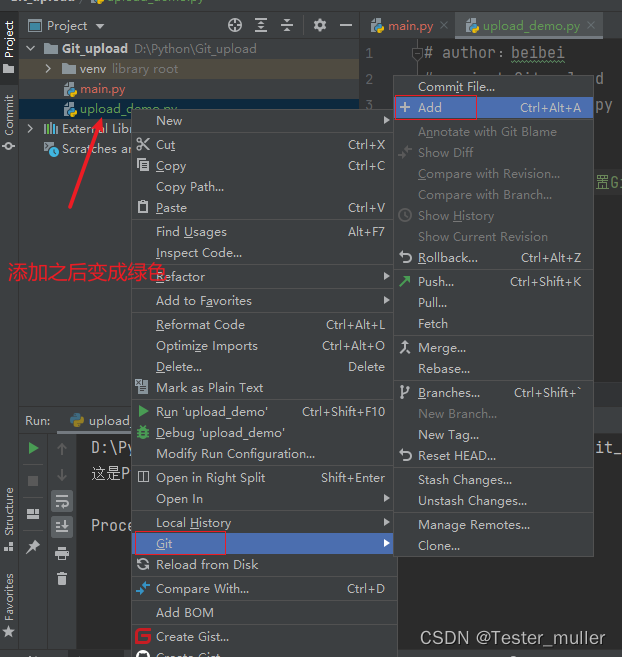Open the Open In submenu
Screen dimensions: 622x657
coord(262,499)
